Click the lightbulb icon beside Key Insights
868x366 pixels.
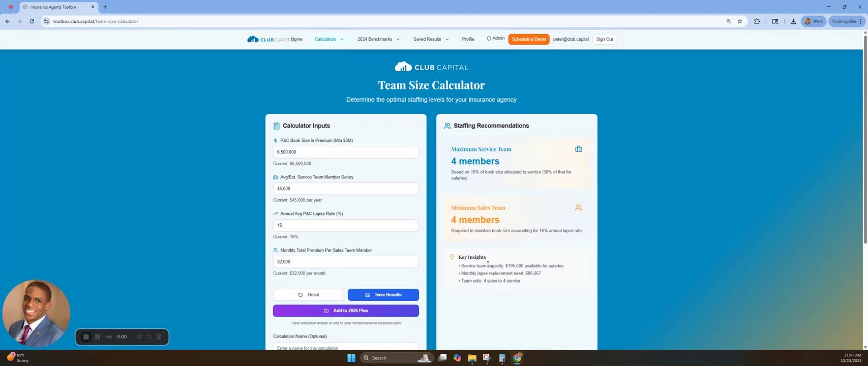coord(452,257)
